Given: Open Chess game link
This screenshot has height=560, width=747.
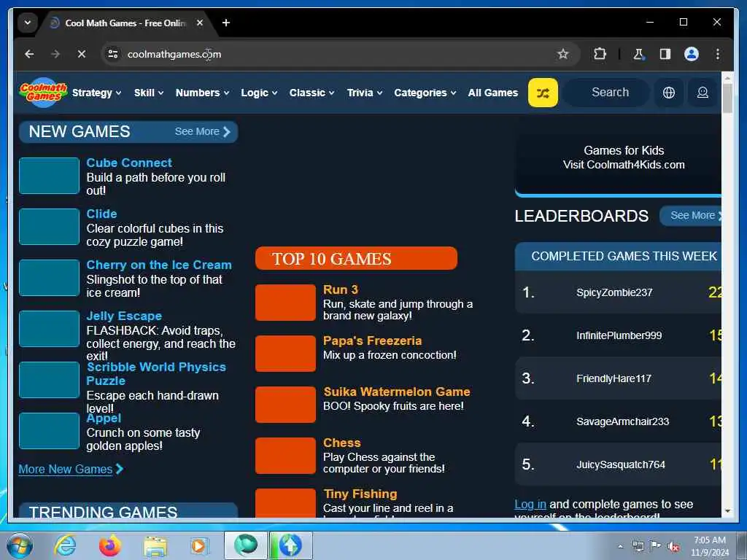Looking at the screenshot, I should pos(341,443).
